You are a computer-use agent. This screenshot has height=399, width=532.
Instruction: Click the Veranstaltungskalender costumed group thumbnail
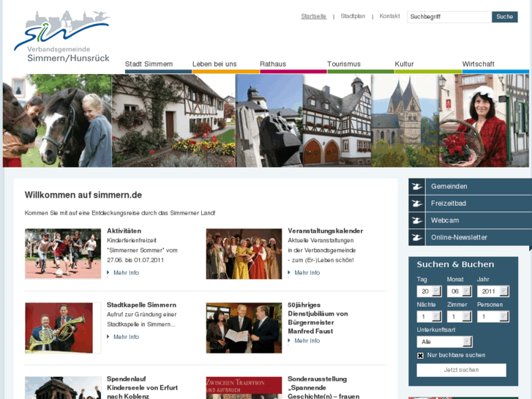click(x=244, y=253)
